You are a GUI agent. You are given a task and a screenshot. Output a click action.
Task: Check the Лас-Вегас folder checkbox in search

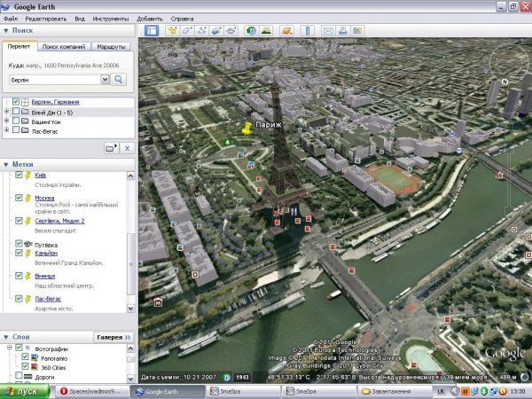pyautogui.click(x=16, y=130)
